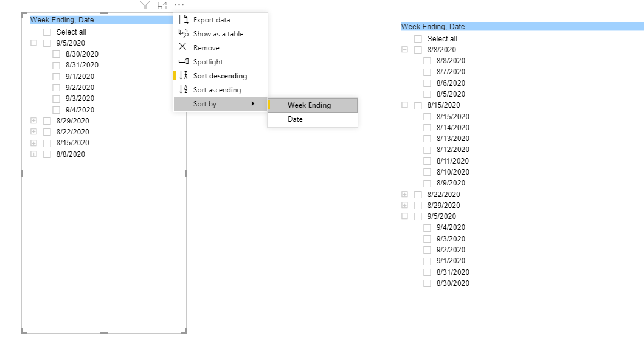Click 8/13/2020 label in right slicer
The image size is (644, 346).
pos(452,139)
